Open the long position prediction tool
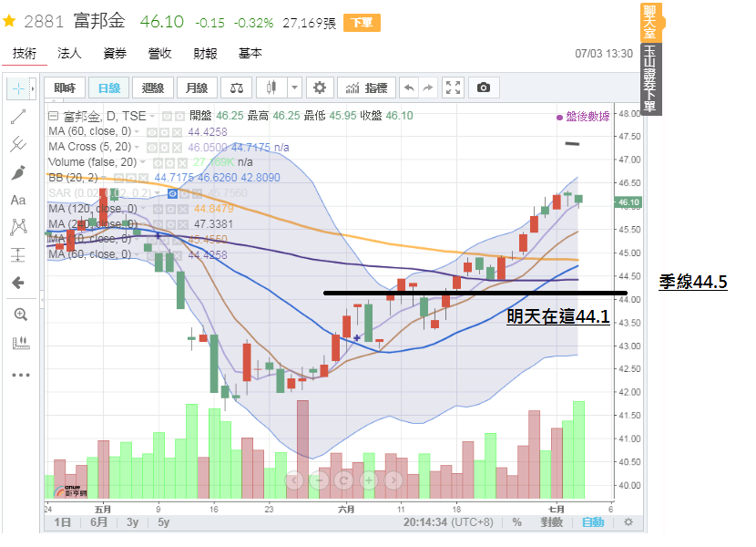756x547 pixels. click(x=18, y=254)
